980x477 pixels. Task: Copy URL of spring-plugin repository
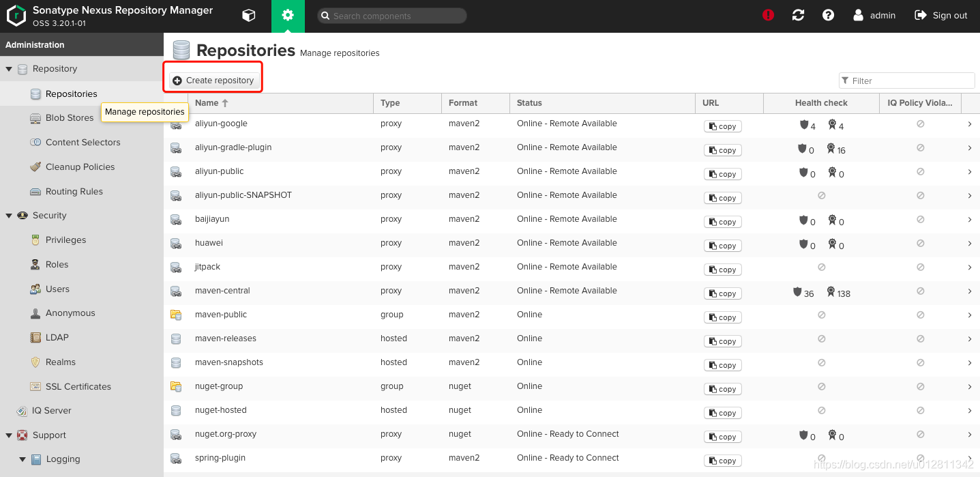[x=722, y=461]
